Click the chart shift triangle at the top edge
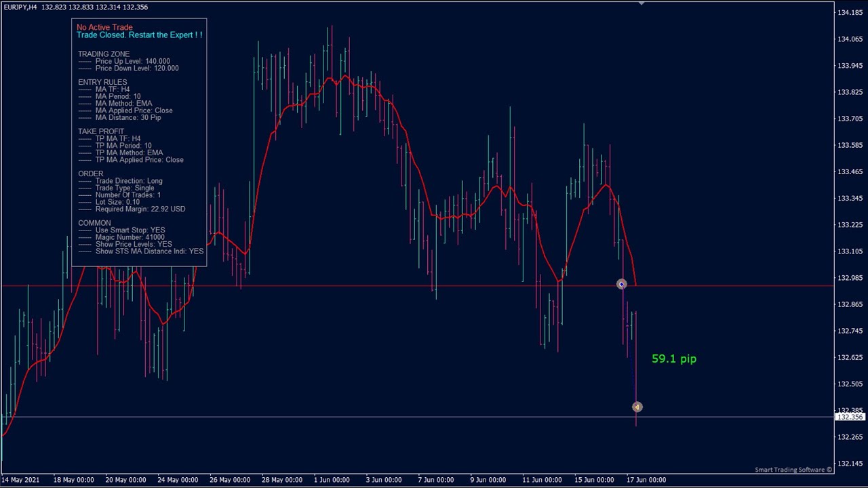 642,3
